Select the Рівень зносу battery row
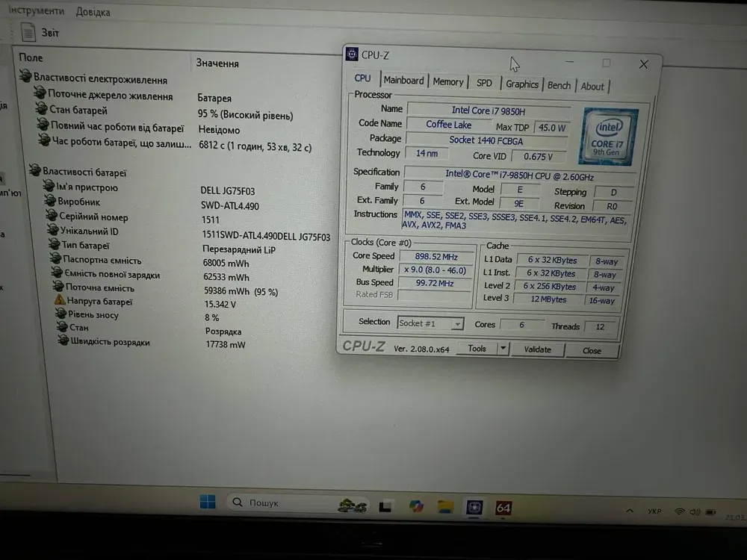The image size is (747, 560). pyautogui.click(x=93, y=314)
